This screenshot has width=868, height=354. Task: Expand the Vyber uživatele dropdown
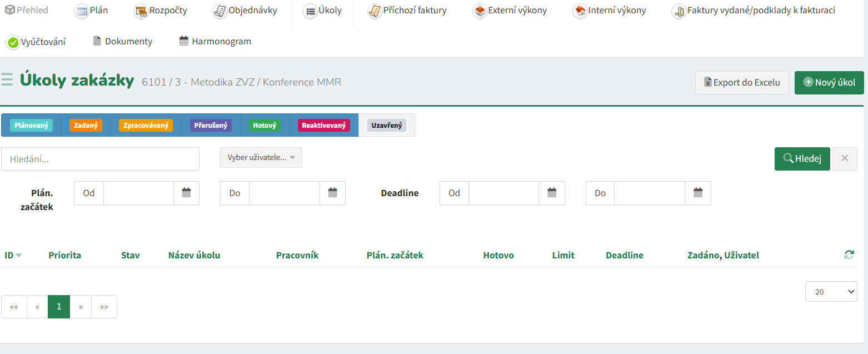(x=261, y=158)
